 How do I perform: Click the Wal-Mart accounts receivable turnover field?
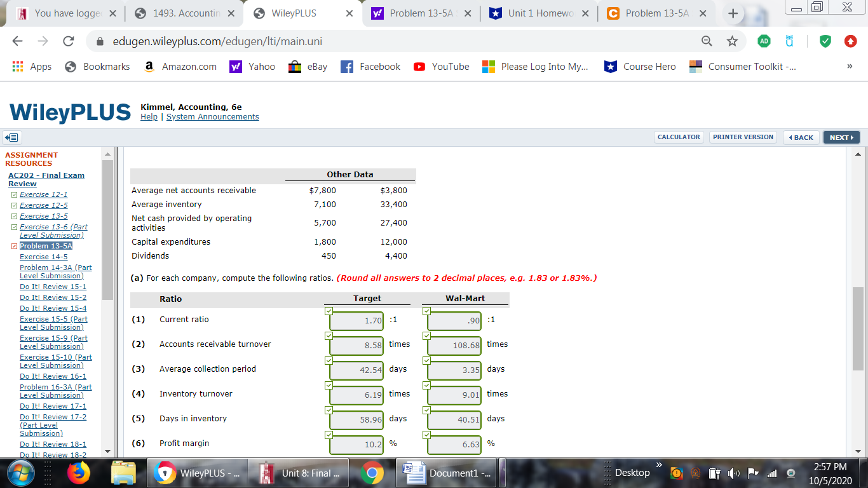(x=454, y=346)
